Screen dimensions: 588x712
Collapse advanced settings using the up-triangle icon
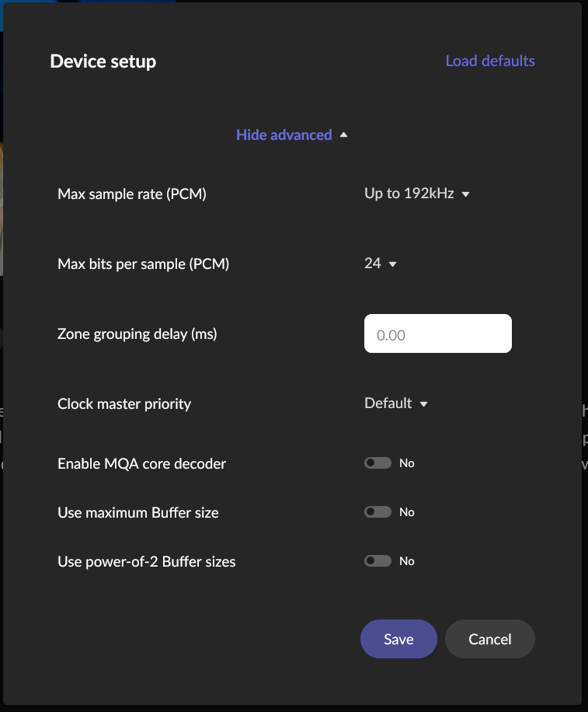[343, 134]
